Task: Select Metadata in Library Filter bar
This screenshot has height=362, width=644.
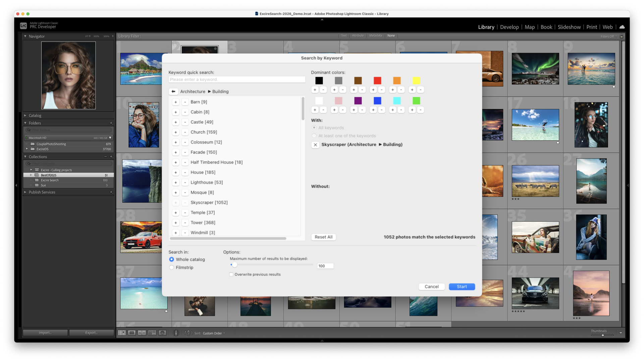Action: (x=375, y=36)
